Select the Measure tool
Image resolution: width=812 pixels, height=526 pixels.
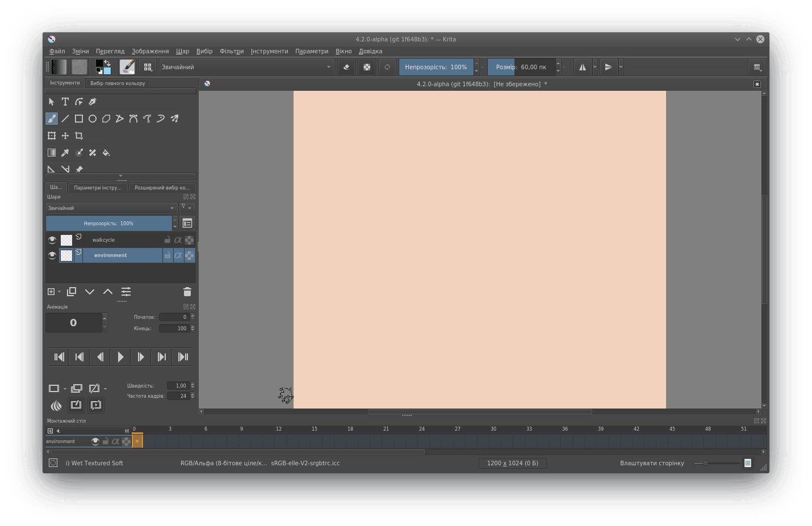65,169
